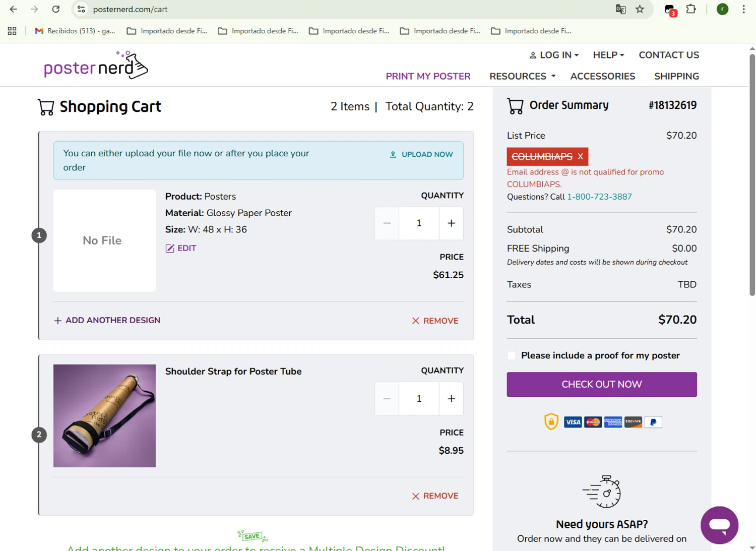
Task: Decrease Shoulder Strap quantity
Action: (387, 399)
